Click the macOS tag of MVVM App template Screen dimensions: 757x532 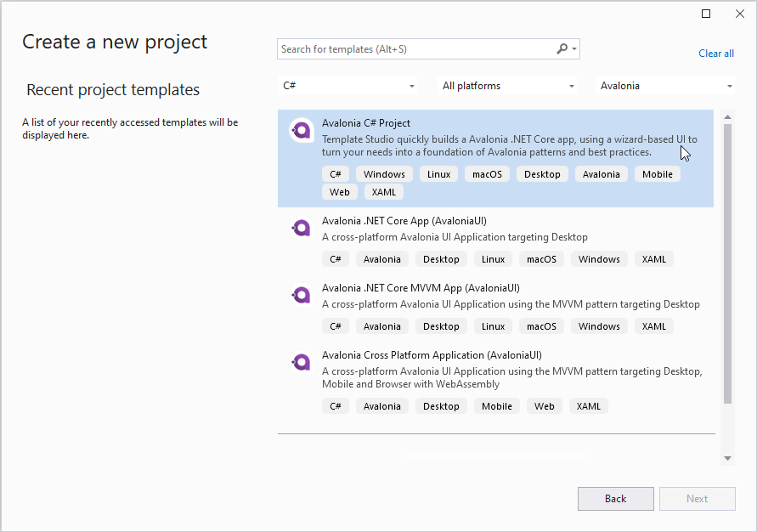pos(541,326)
